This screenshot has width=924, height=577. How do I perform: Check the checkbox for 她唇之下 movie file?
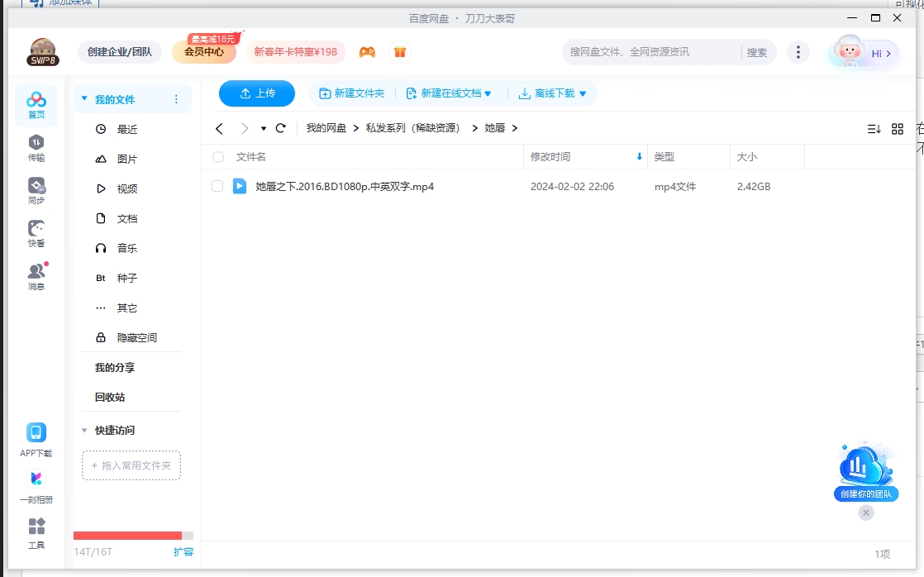(220, 186)
